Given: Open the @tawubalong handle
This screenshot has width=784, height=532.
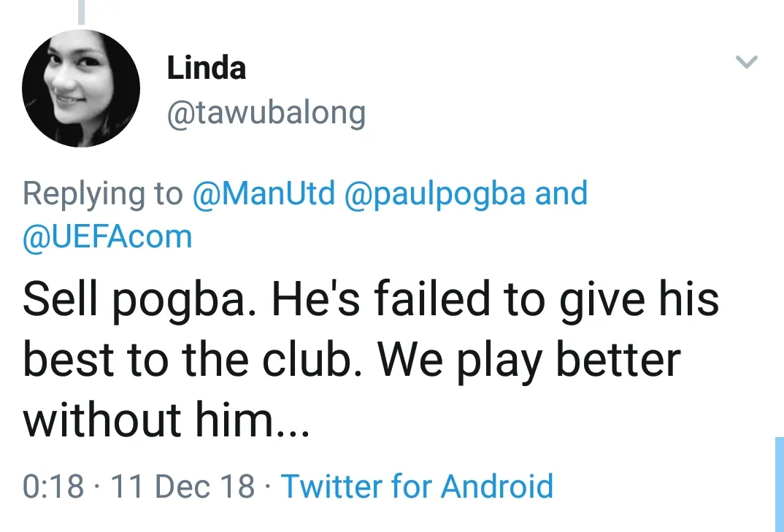Looking at the screenshot, I should point(266,114).
